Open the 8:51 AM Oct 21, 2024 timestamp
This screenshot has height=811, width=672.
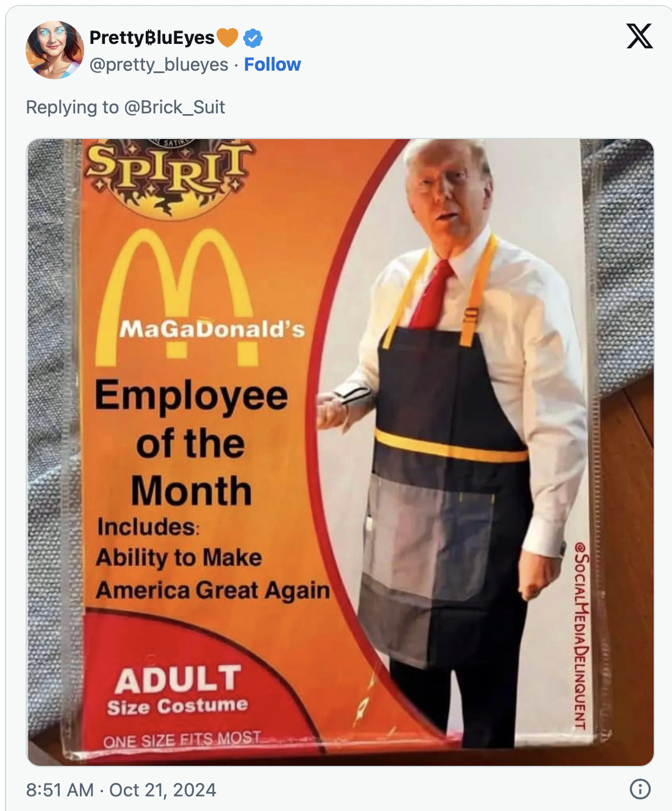pyautogui.click(x=121, y=790)
